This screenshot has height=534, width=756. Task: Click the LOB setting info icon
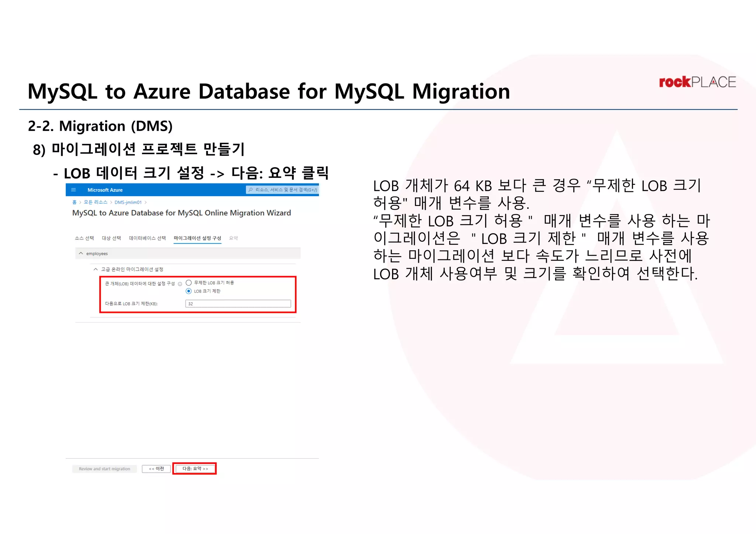(180, 284)
